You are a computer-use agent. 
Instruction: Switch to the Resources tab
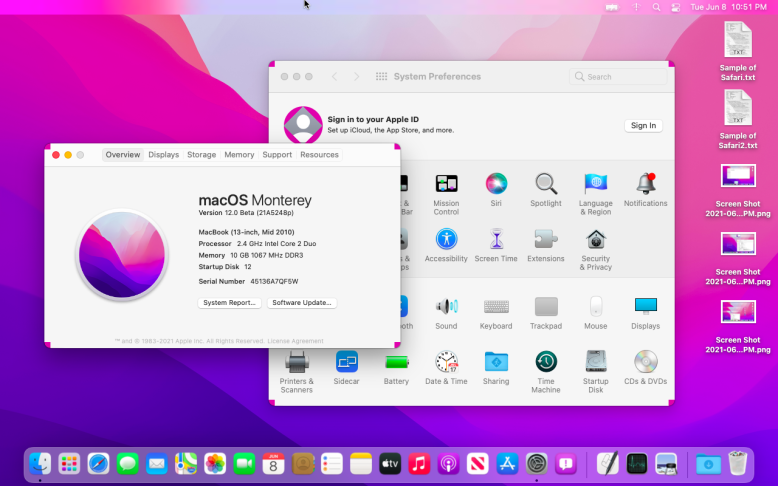coord(319,154)
